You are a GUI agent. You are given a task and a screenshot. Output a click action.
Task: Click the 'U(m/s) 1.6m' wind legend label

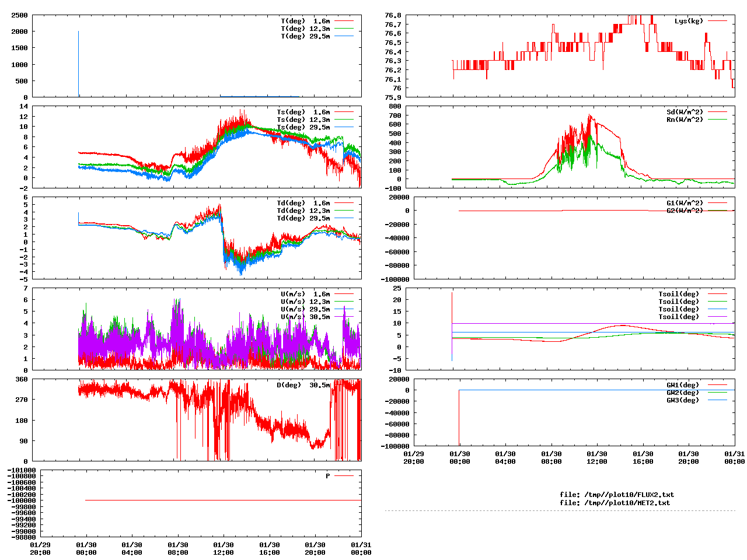coord(305,294)
